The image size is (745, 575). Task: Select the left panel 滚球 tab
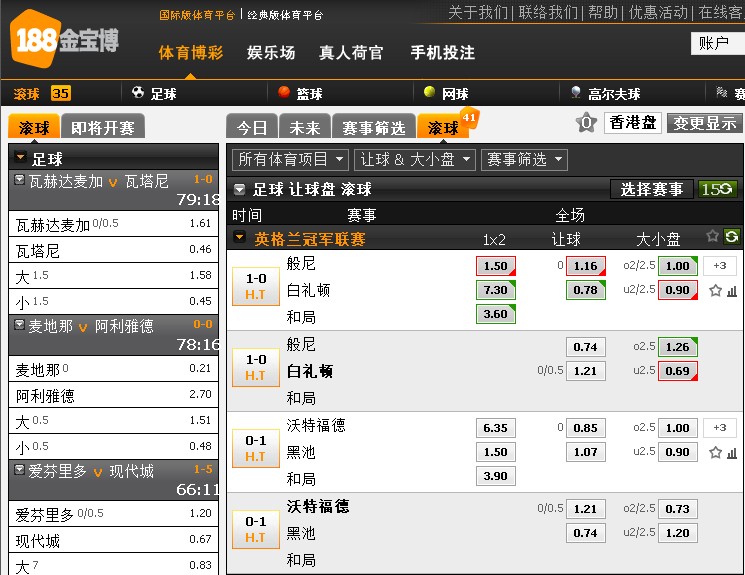click(x=34, y=126)
